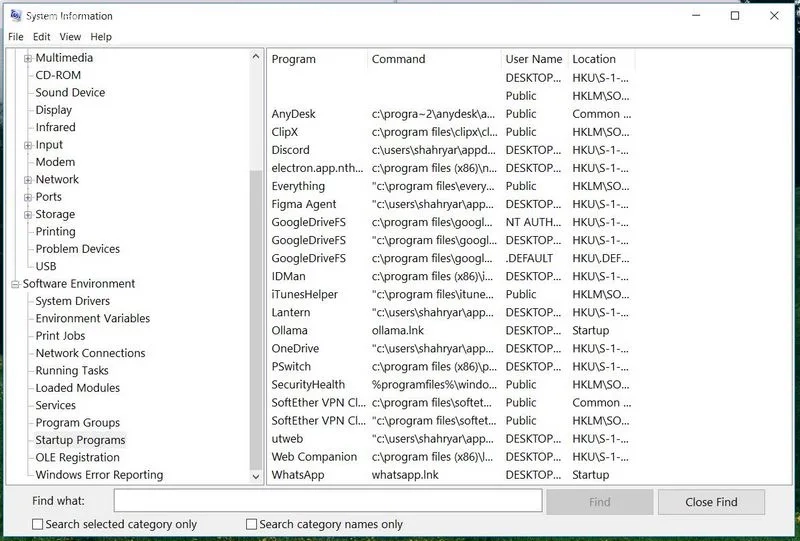Click the PSwitch program row

tap(451, 366)
